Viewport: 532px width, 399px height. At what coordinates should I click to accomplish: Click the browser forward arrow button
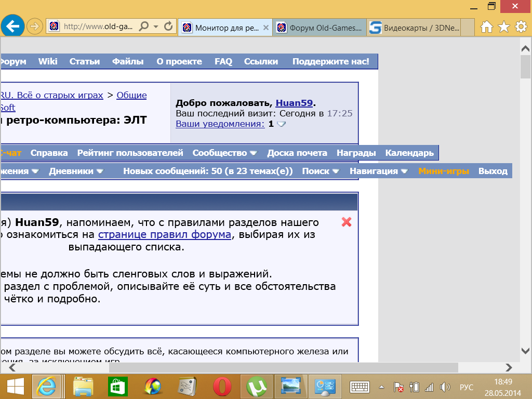[x=35, y=26]
